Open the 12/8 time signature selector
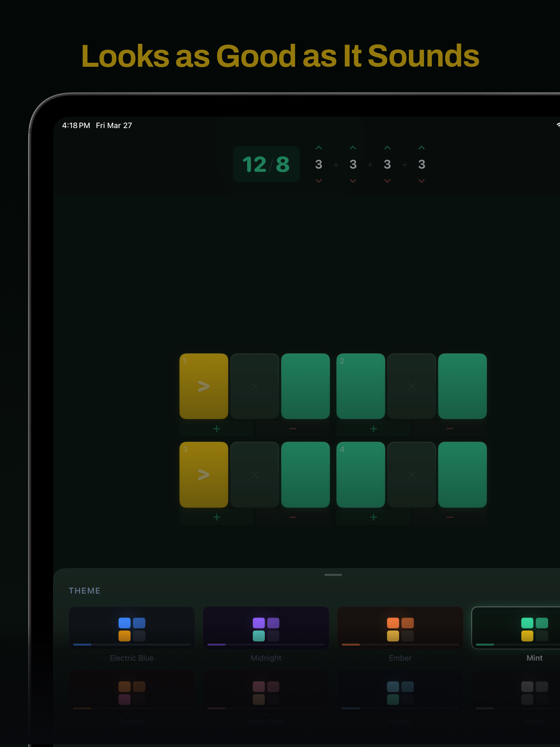560x747 pixels. point(266,164)
